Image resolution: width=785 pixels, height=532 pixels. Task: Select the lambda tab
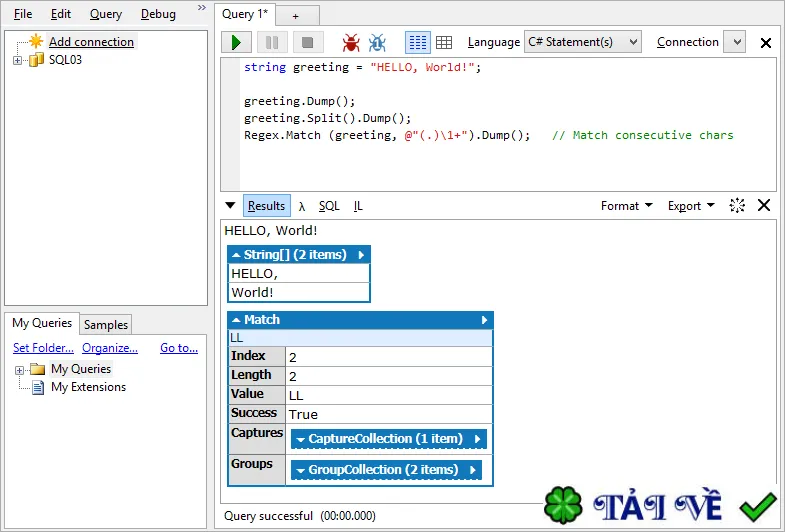click(x=302, y=206)
